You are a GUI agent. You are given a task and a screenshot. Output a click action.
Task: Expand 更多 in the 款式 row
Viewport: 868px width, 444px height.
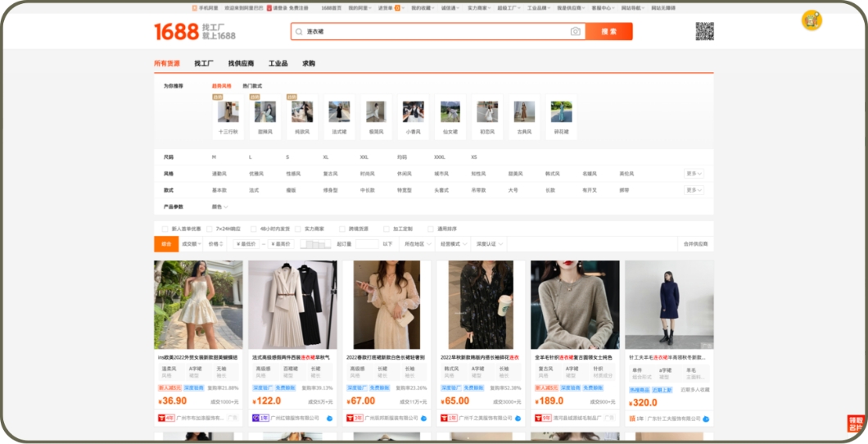(694, 190)
